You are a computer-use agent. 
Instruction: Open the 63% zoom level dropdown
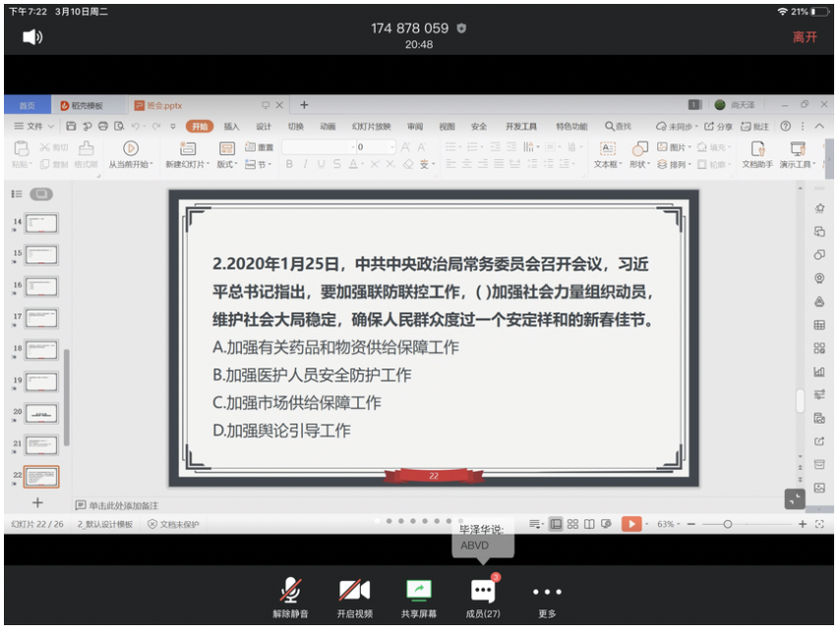pyautogui.click(x=669, y=524)
